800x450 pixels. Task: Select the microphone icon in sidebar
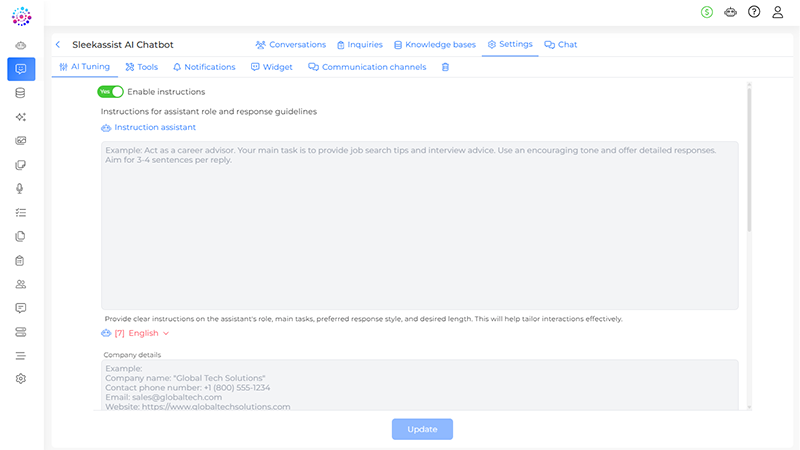click(x=21, y=189)
